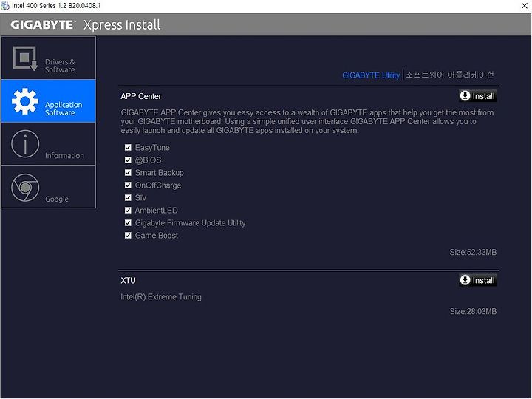Click the Size:28.03MB text
The image size is (532, 399).
(x=473, y=311)
